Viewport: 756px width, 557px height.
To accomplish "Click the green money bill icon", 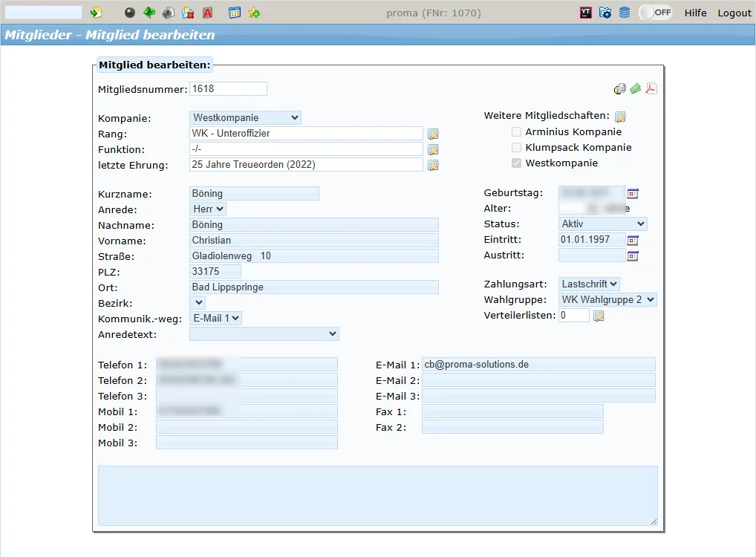I will tap(636, 89).
